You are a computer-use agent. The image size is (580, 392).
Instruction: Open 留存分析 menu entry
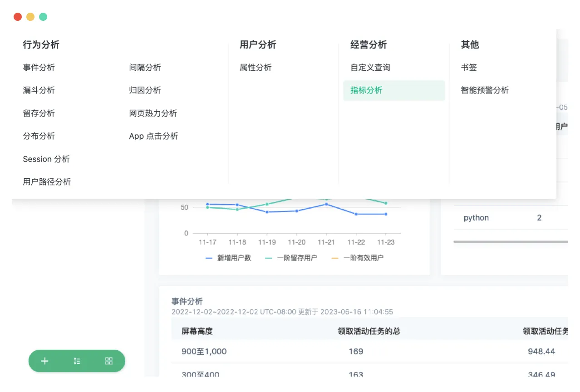[39, 113]
